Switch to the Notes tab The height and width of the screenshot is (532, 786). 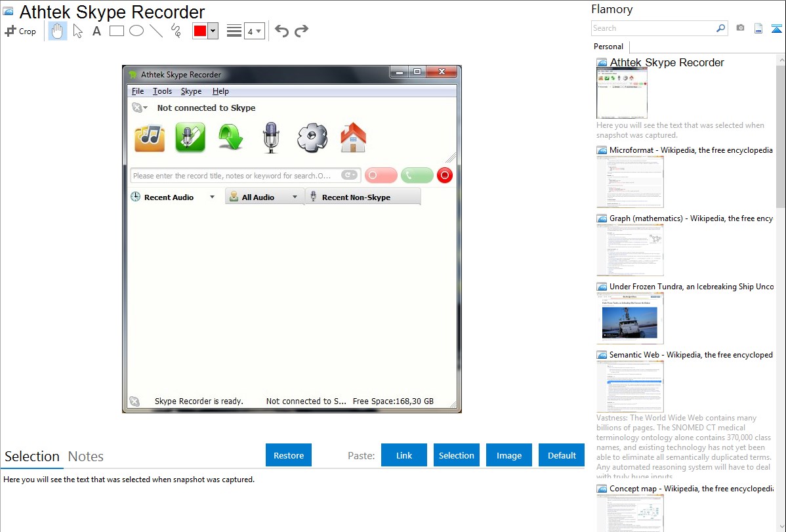pyautogui.click(x=86, y=457)
